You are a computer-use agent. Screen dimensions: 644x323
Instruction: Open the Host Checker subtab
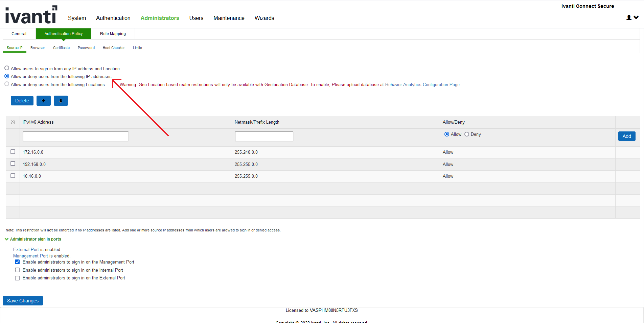click(113, 48)
